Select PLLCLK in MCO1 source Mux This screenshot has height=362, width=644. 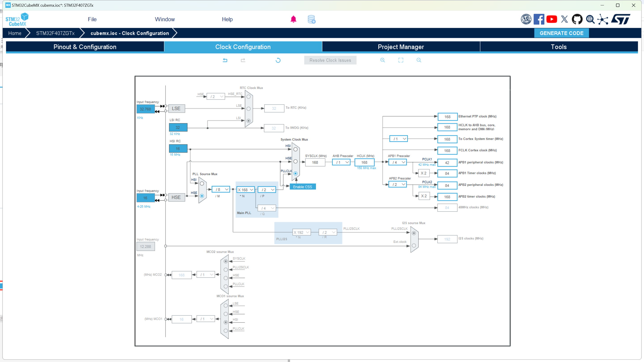point(226,331)
